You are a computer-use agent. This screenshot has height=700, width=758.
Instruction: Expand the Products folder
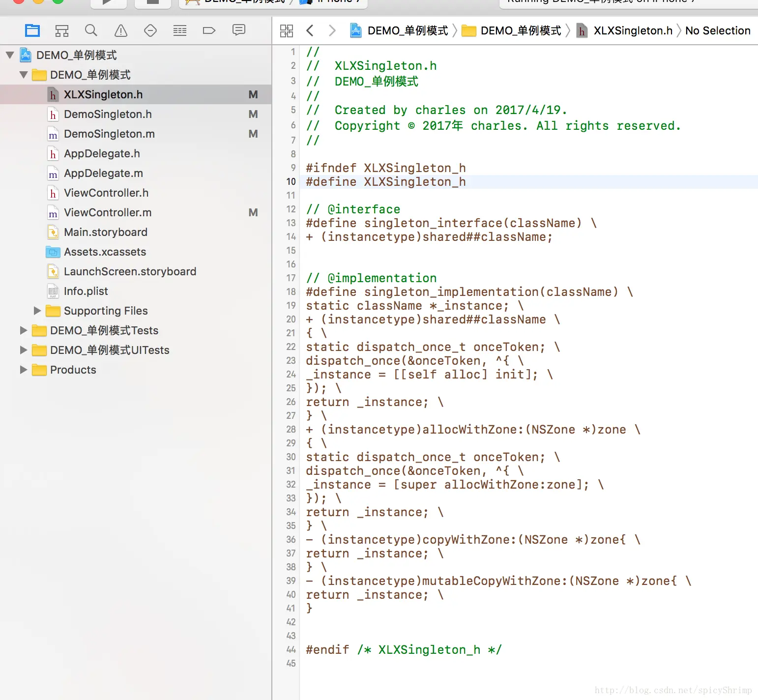pyautogui.click(x=24, y=370)
